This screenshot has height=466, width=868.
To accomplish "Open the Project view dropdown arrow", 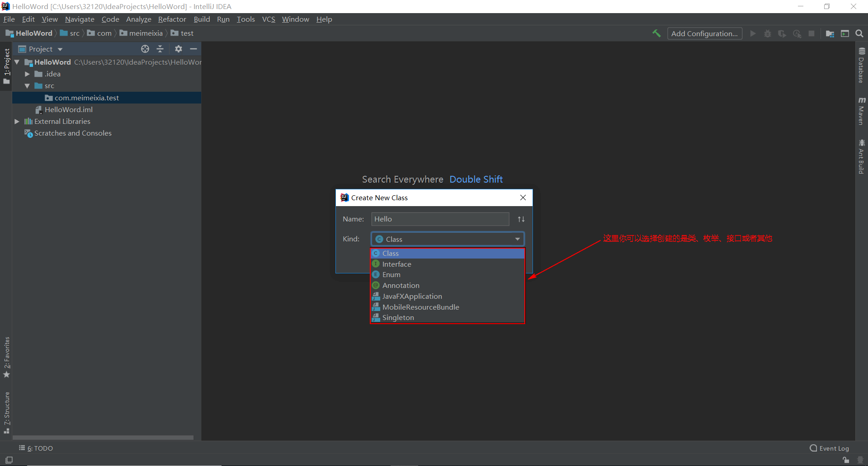I will pos(60,49).
